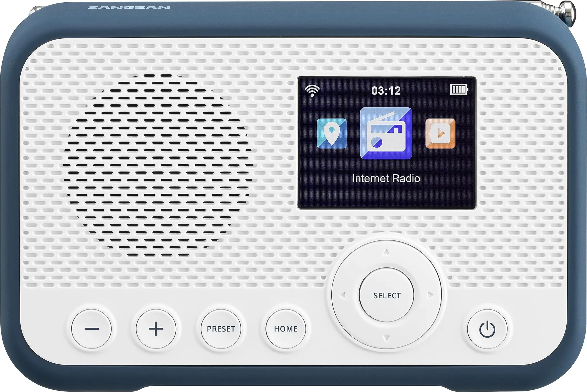587x392 pixels.
Task: Tap the Internet Radio label text
Action: click(x=386, y=179)
